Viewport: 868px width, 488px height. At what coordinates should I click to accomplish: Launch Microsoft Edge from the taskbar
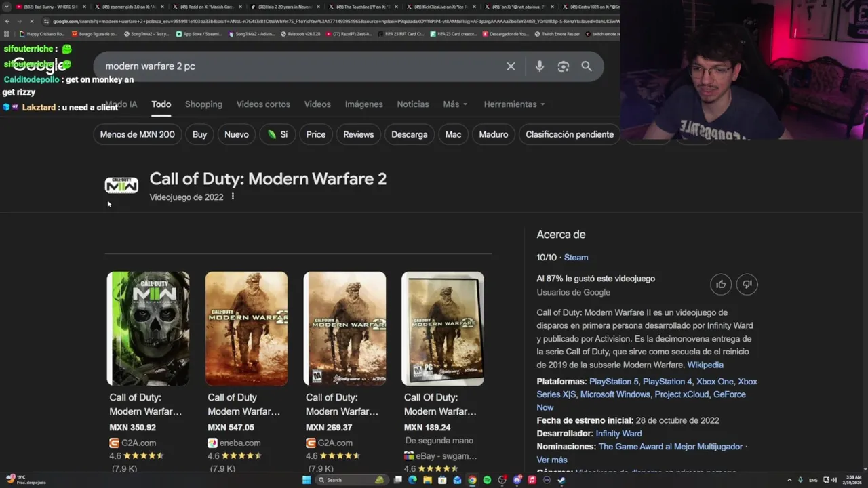coord(412,480)
